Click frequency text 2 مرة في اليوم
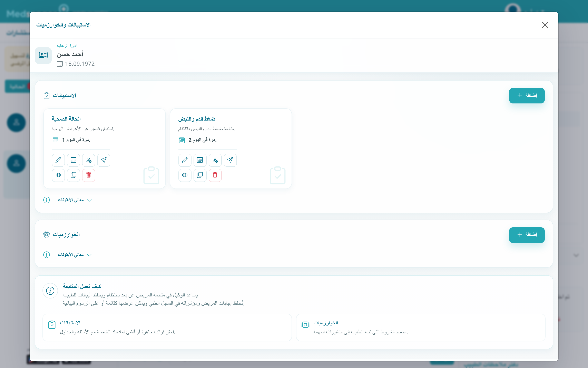The image size is (588, 368). (202, 140)
